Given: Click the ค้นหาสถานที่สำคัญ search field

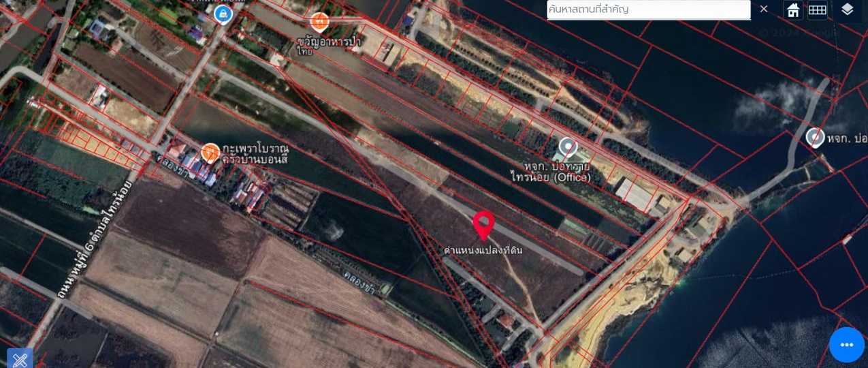Looking at the screenshot, I should [647, 10].
